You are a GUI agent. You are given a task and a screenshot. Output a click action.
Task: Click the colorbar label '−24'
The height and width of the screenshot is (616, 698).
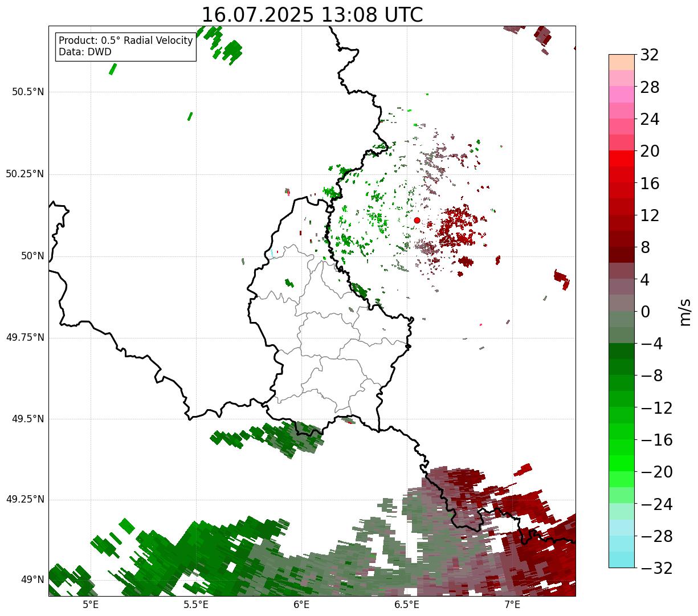tap(656, 504)
